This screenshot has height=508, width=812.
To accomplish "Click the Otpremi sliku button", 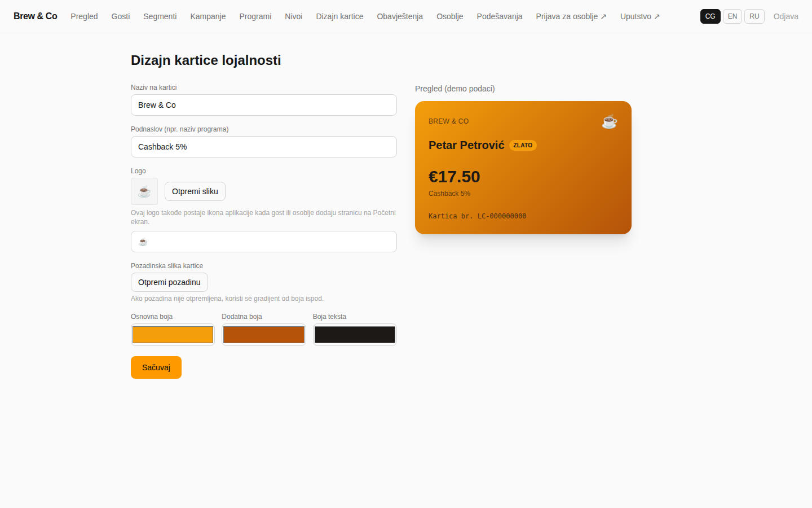I will [x=195, y=191].
